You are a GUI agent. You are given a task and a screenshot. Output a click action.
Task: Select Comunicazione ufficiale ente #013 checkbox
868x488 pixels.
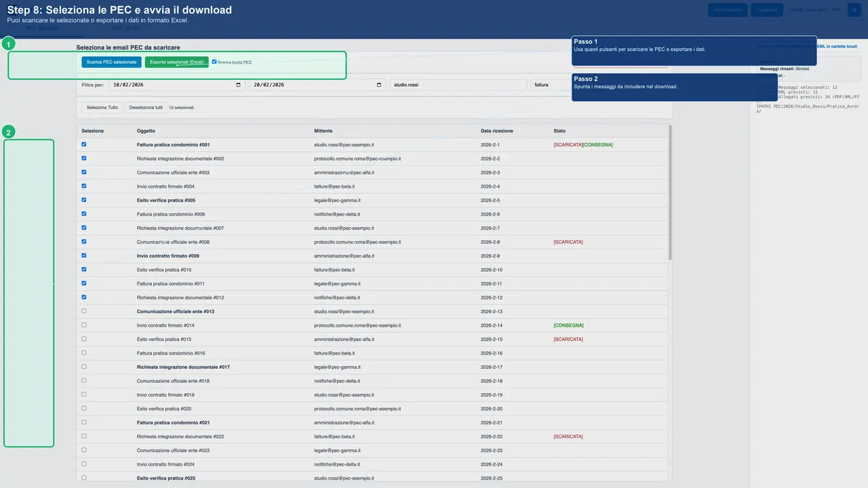click(x=83, y=311)
